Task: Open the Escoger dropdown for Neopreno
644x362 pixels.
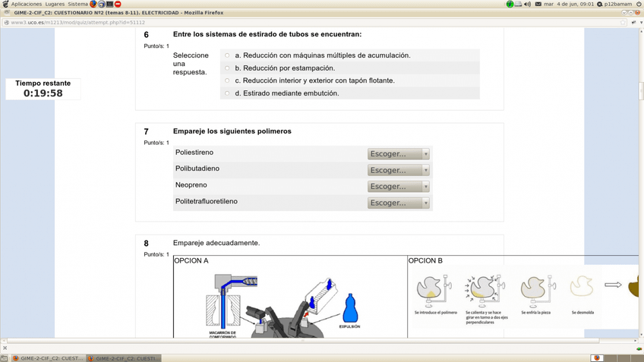Action: 399,187
